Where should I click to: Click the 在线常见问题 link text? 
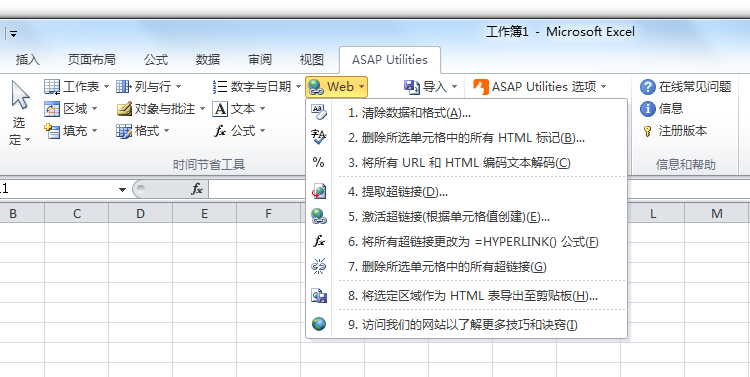pos(695,87)
